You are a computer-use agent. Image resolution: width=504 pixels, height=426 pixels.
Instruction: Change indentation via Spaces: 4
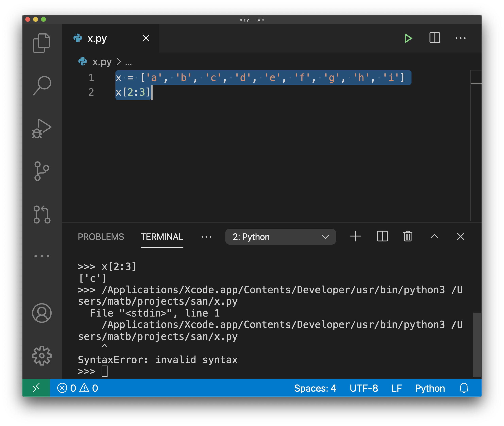(316, 388)
